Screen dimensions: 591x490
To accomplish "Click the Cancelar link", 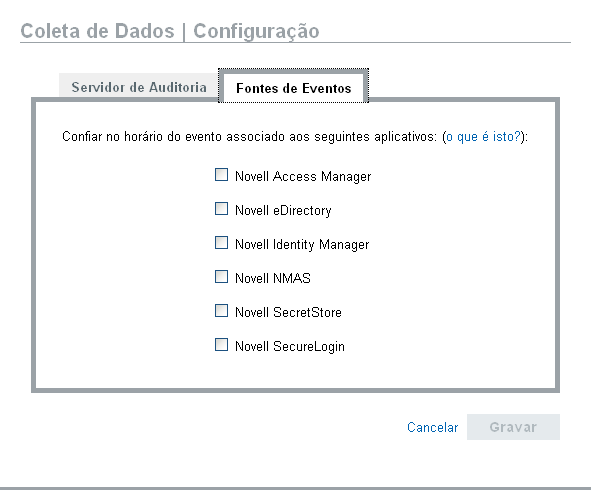I will 432,427.
